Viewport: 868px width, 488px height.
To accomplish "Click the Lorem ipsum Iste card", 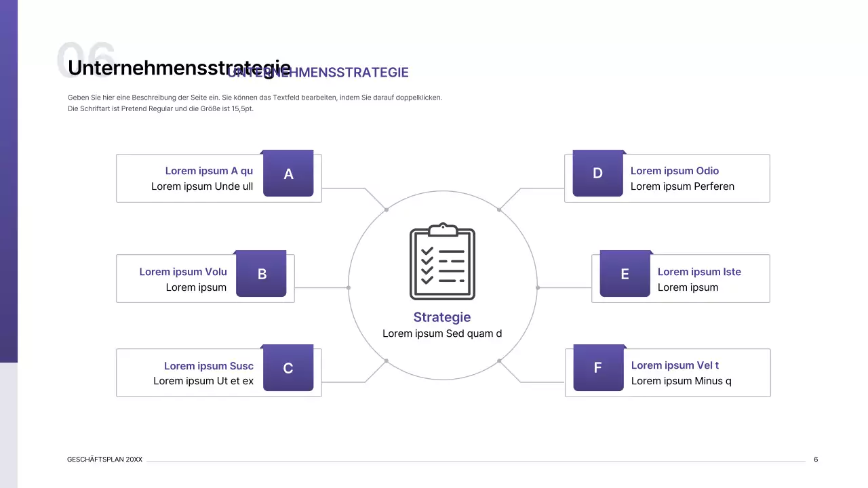I will [x=680, y=278].
